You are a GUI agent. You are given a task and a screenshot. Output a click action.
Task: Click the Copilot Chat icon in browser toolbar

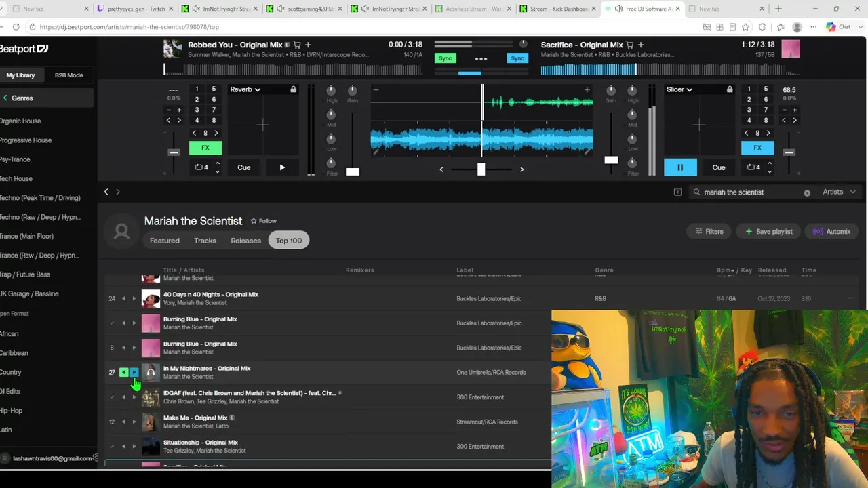839,27
